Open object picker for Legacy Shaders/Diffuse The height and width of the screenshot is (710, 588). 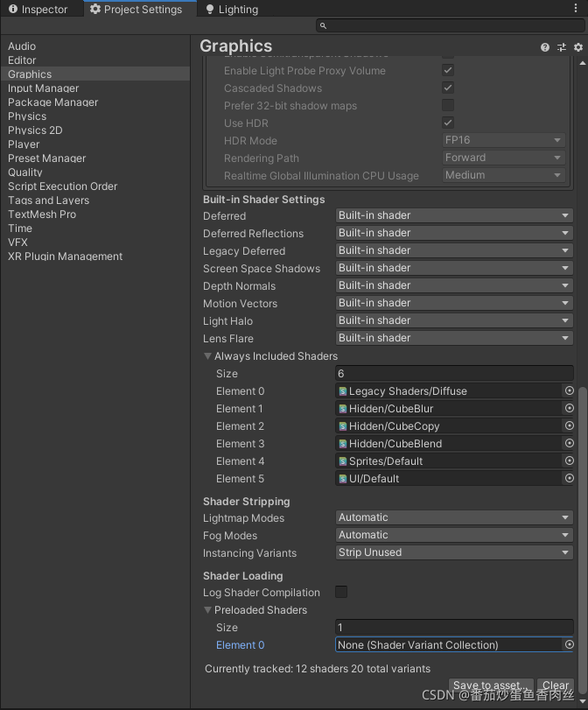click(570, 390)
